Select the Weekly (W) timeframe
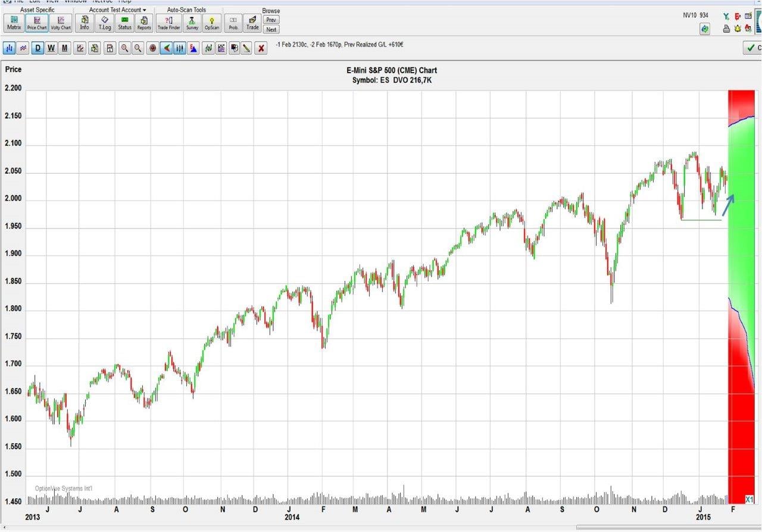Screen dimensions: 762x532 pos(52,48)
